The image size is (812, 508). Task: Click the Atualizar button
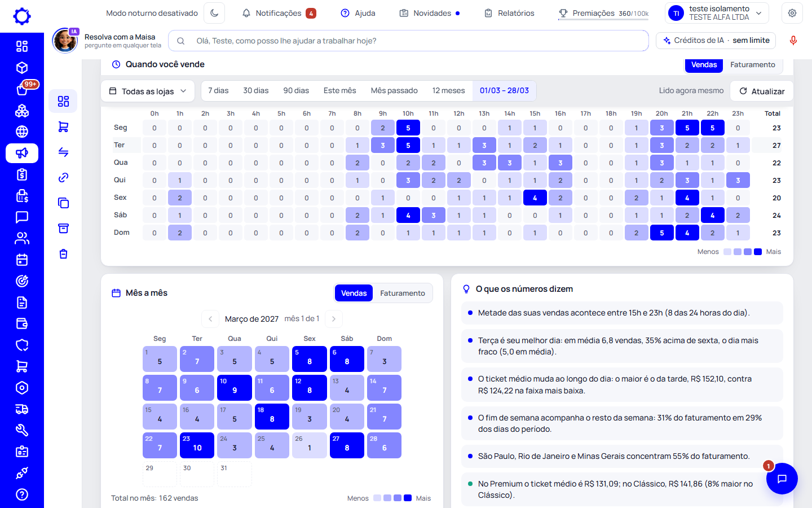pos(762,91)
